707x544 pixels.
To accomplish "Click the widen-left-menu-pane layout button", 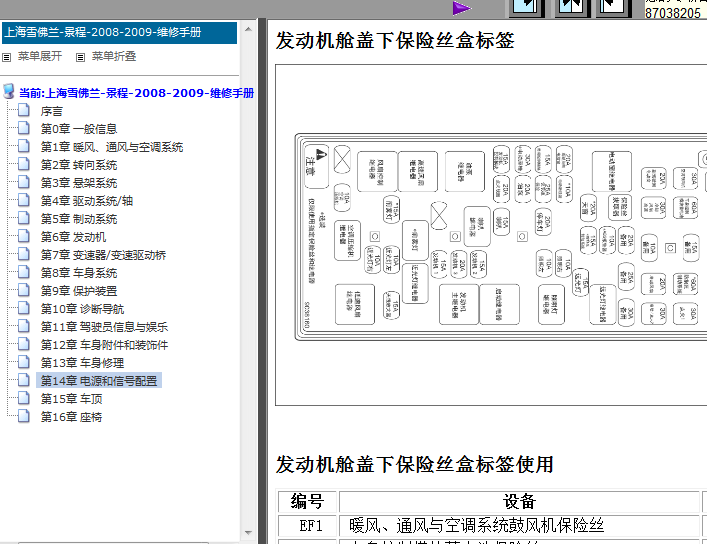I will coord(527,8).
